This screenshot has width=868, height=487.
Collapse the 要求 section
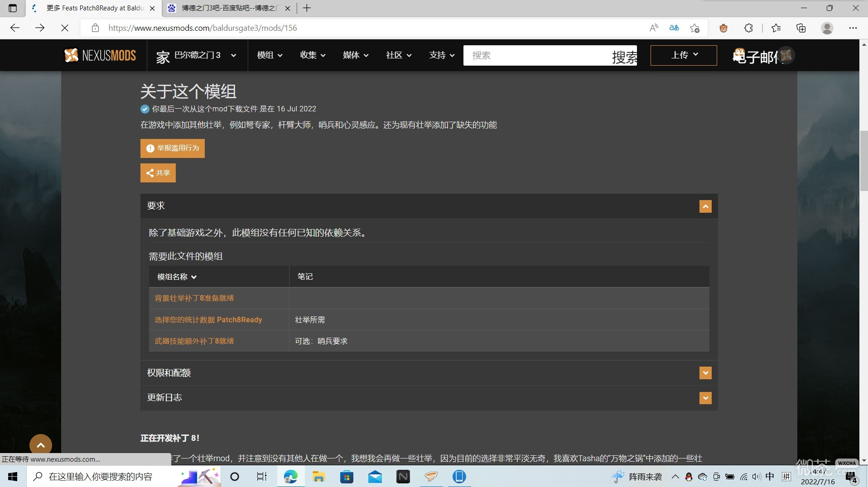point(705,206)
